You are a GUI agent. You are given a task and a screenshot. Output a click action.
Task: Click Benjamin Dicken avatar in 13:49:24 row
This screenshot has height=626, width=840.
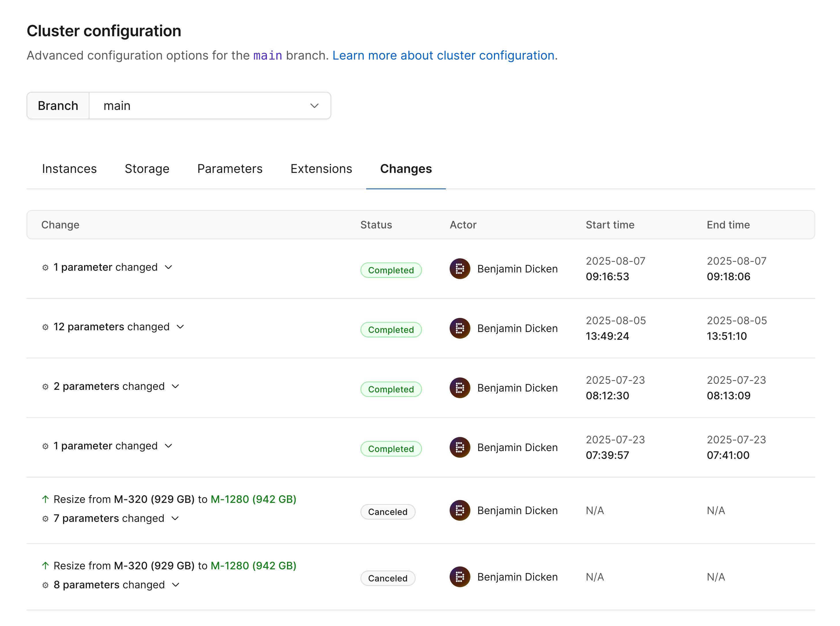pos(460,328)
